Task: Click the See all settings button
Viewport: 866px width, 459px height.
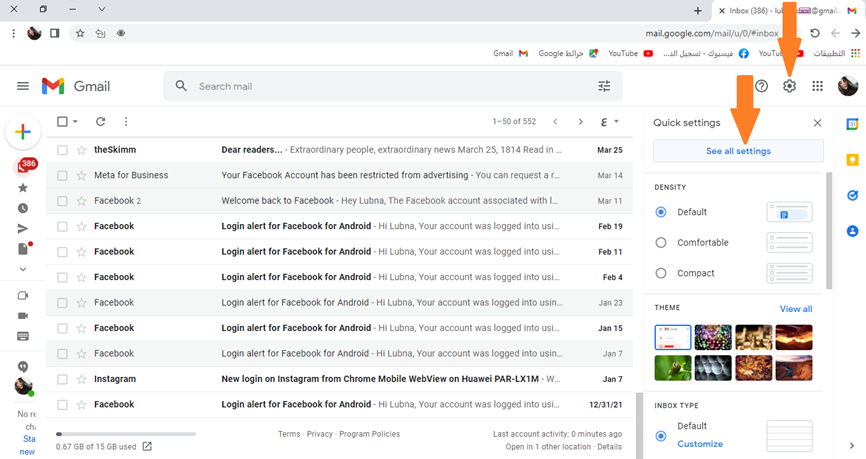Action: [x=738, y=151]
